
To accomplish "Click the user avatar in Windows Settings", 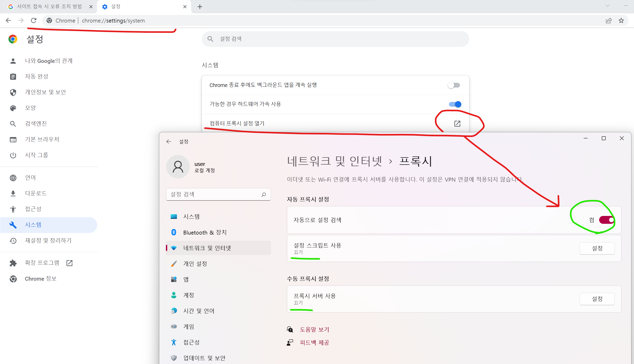I will point(178,166).
